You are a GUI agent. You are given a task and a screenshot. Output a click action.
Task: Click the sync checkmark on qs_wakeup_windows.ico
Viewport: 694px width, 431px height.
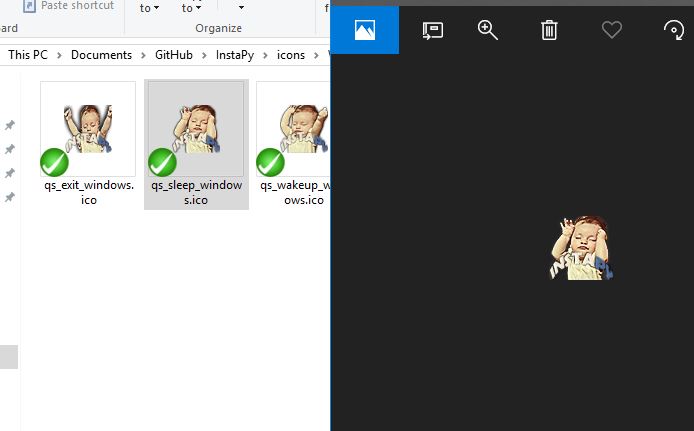[270, 162]
